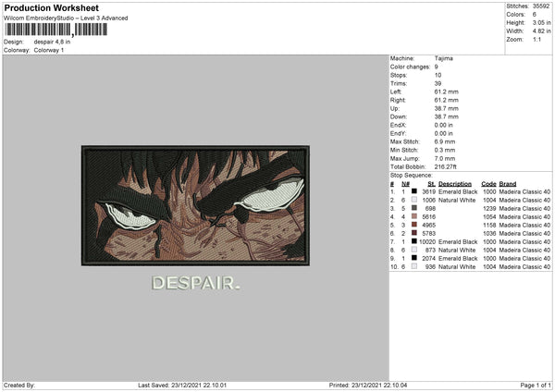Click the 'Created By:' footer label

click(19, 386)
